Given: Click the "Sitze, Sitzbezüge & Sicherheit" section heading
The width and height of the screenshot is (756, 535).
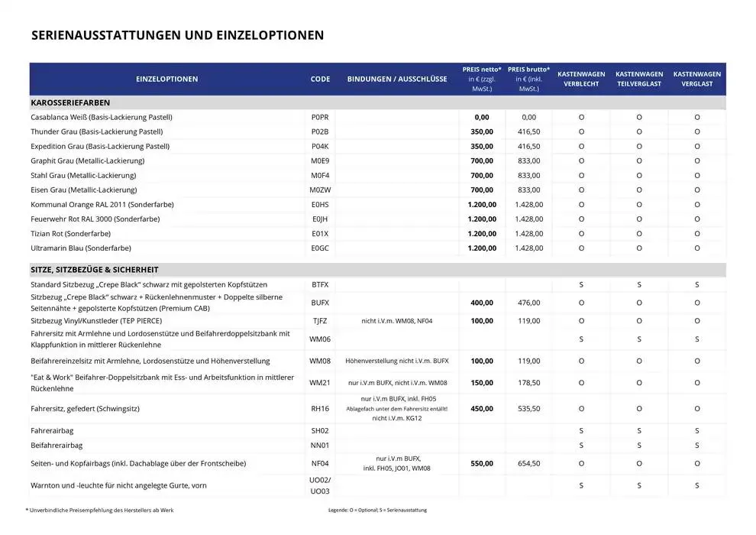Looking at the screenshot, I should 95,269.
